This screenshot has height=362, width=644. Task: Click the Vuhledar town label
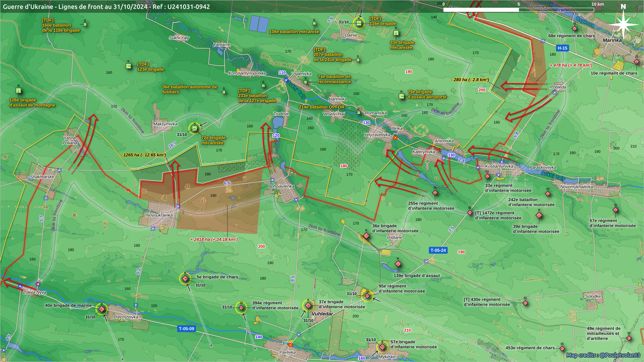[322, 314]
